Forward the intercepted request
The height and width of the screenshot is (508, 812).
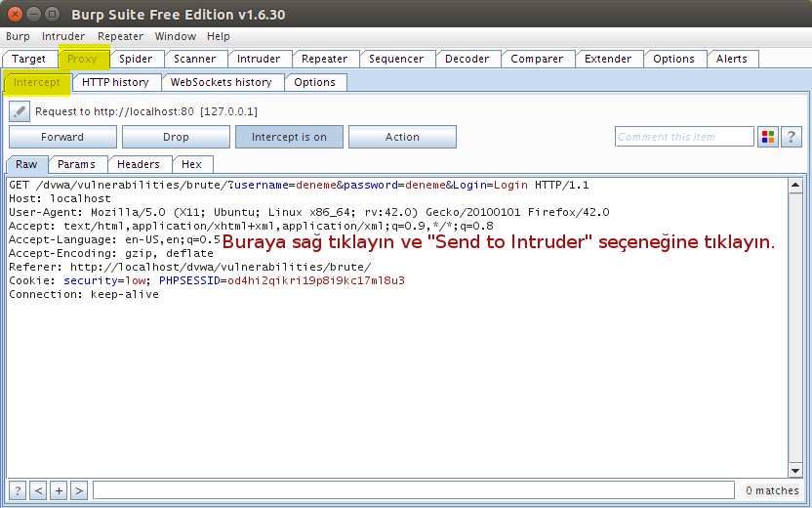(x=62, y=137)
